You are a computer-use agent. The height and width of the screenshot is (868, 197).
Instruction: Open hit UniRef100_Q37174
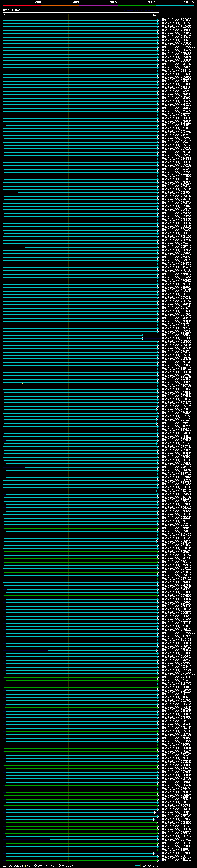(177, 420)
